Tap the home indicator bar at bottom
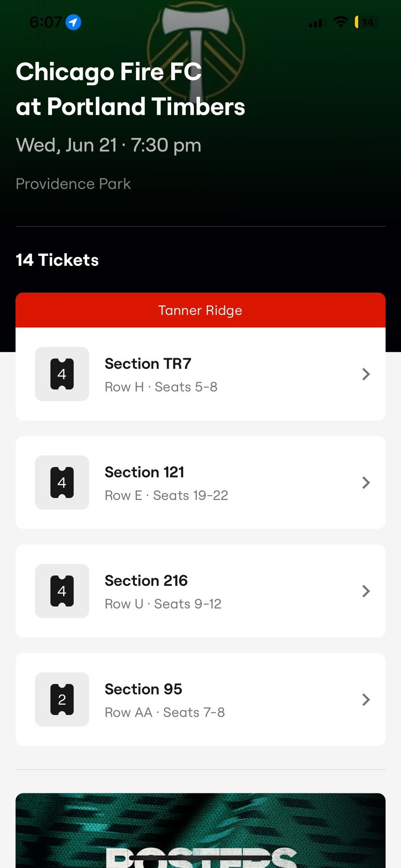401x868 pixels. [x=200, y=858]
